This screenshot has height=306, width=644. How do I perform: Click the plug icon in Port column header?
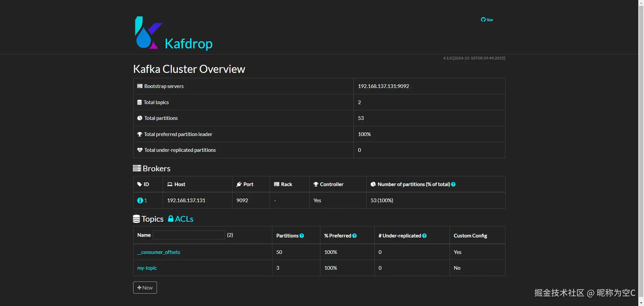tap(239, 184)
